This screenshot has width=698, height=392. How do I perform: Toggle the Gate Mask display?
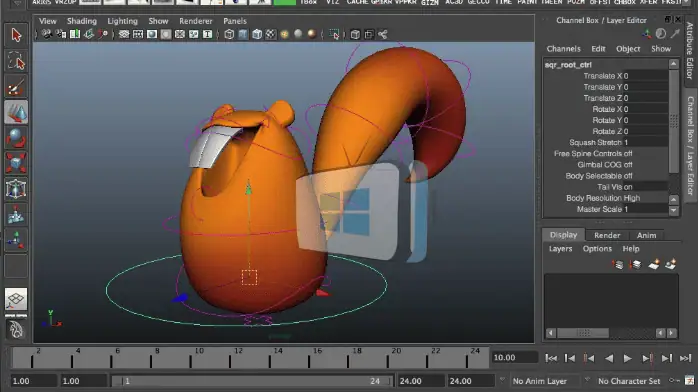pyautogui.click(x=166, y=34)
